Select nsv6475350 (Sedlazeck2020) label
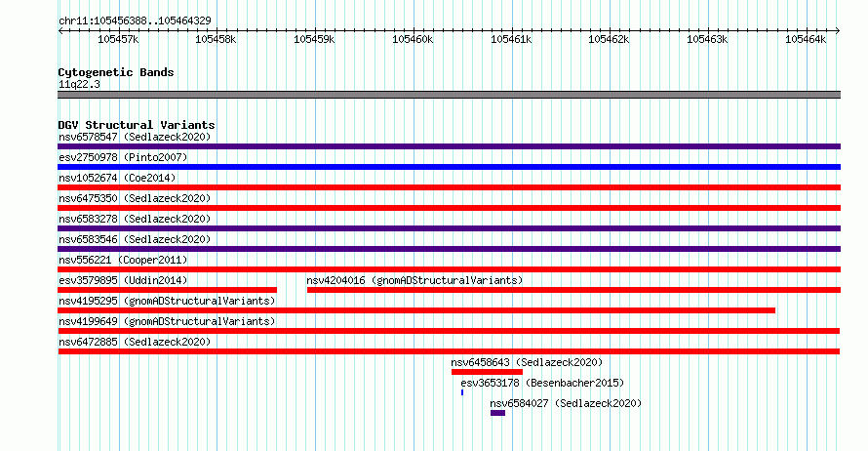Viewport: 868px width, 451px height. point(135,198)
